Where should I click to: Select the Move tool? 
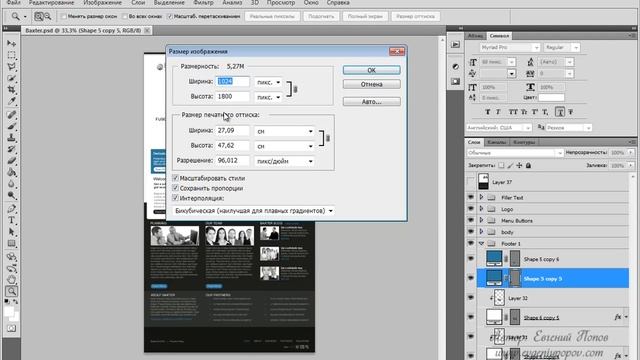pyautogui.click(x=11, y=43)
